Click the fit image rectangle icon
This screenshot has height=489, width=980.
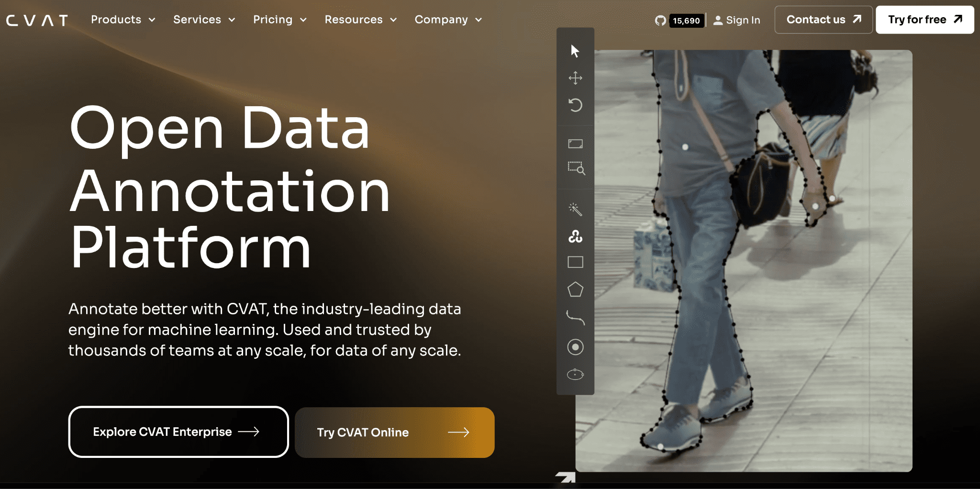(575, 144)
